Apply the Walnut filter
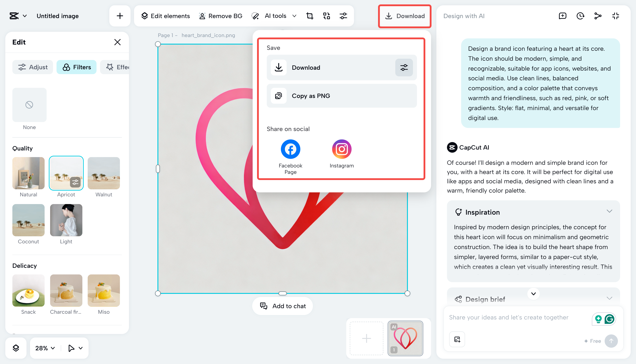The height and width of the screenshot is (364, 636). click(104, 173)
